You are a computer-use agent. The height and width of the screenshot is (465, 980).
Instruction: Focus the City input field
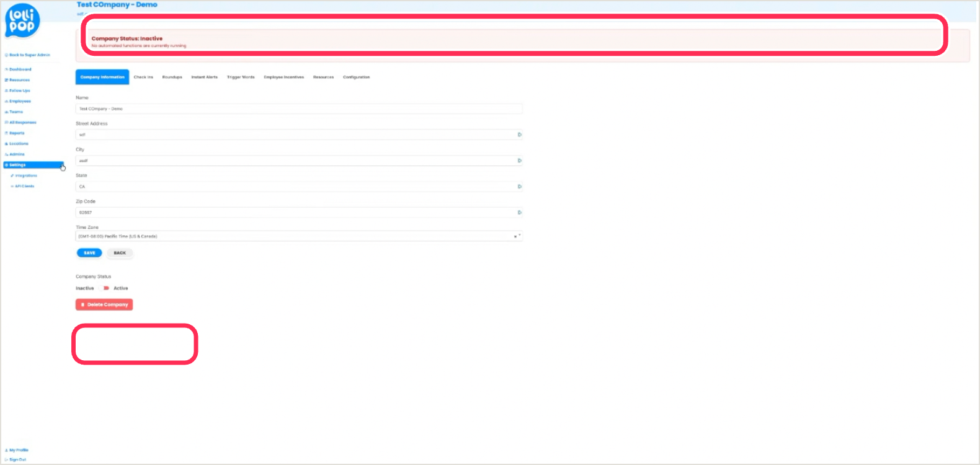click(x=299, y=161)
